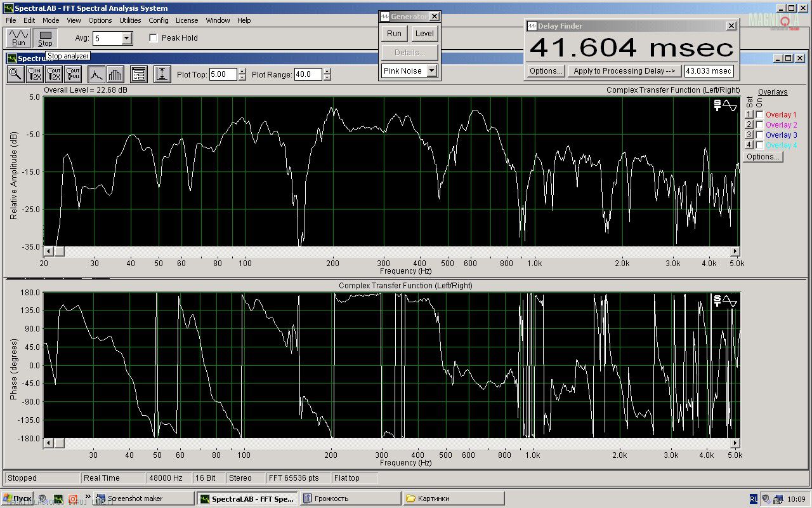This screenshot has height=508, width=812.
Task: Open the Utilities menu
Action: pos(130,20)
